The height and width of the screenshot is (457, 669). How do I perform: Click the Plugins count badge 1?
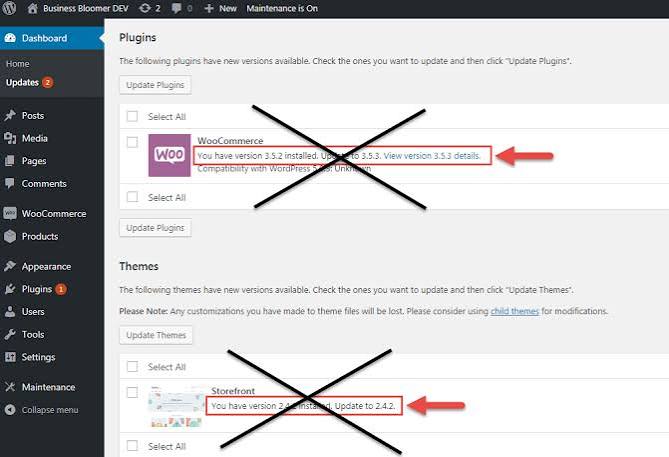[61, 289]
